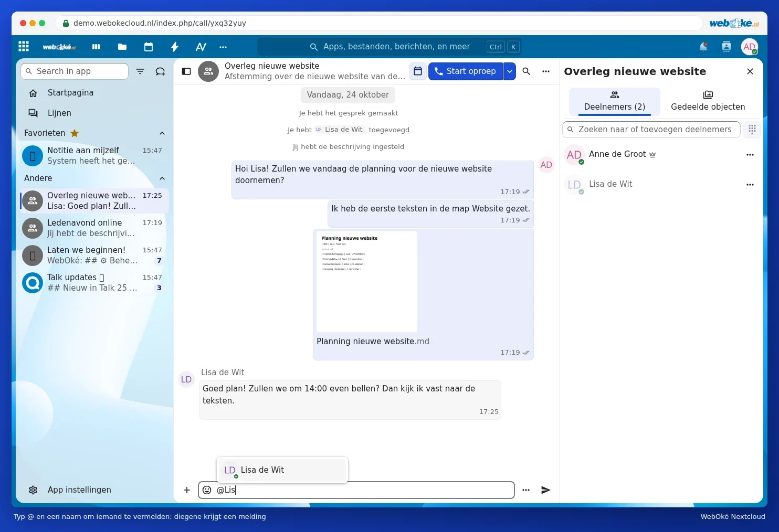Image resolution: width=779 pixels, height=532 pixels.
Task: Open Lijnen in the sidebar
Action: pos(94,113)
